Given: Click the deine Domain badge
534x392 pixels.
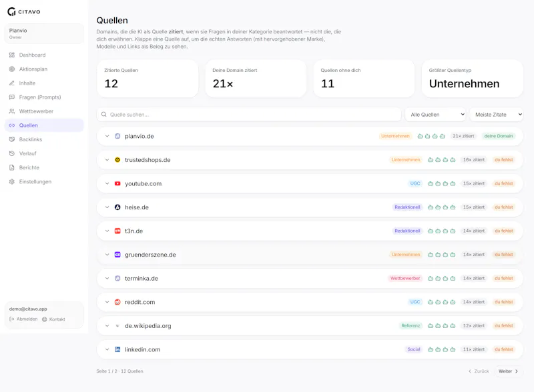Looking at the screenshot, I should click(498, 136).
